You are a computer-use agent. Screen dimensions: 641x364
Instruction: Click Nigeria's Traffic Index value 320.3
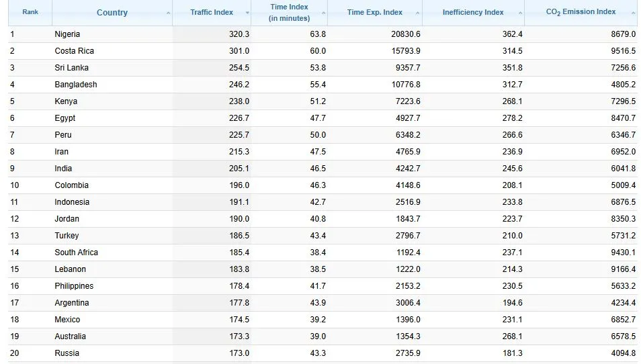(239, 34)
